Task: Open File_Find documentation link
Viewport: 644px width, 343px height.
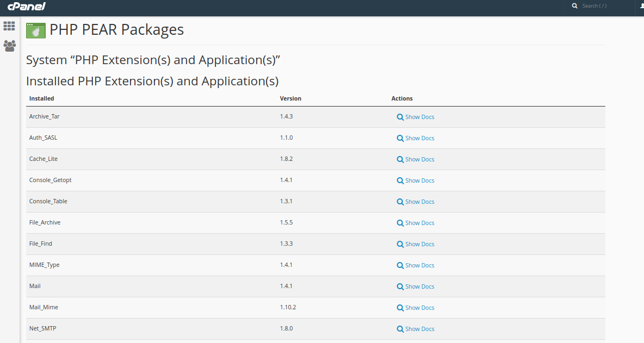Action: (x=419, y=244)
